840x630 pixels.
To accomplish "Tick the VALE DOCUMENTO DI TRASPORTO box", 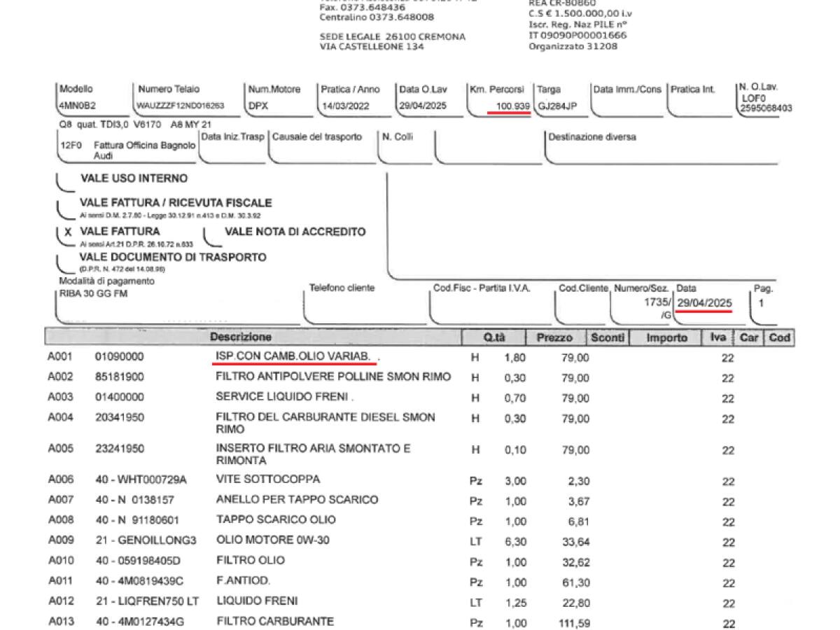I will (x=65, y=262).
